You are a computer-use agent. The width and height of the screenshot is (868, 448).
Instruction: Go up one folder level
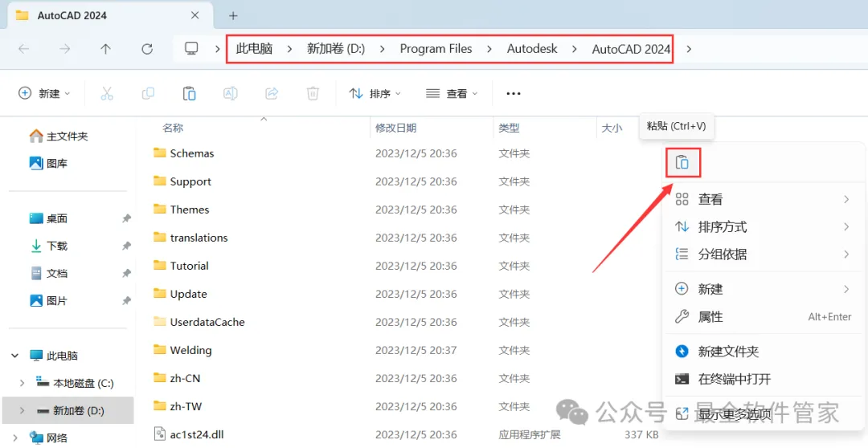click(x=106, y=49)
